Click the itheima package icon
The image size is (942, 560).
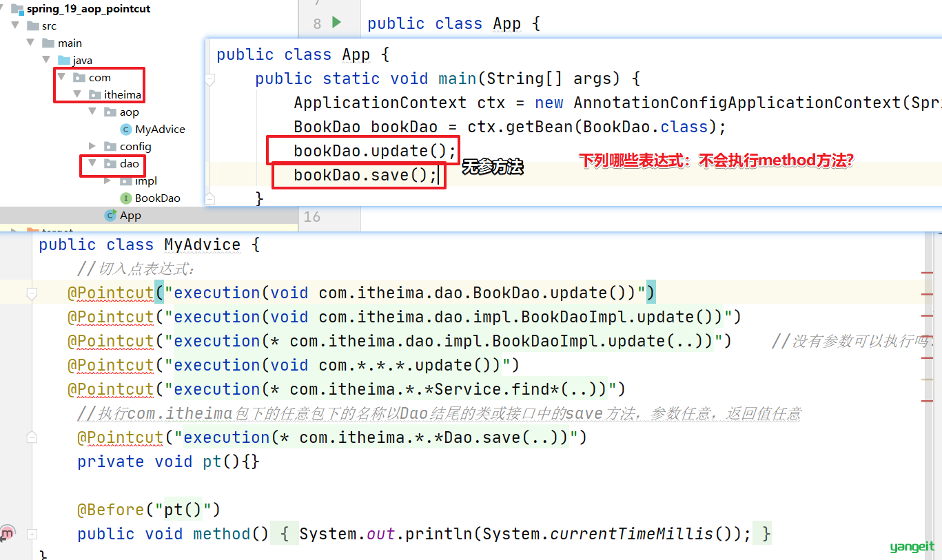tap(94, 94)
